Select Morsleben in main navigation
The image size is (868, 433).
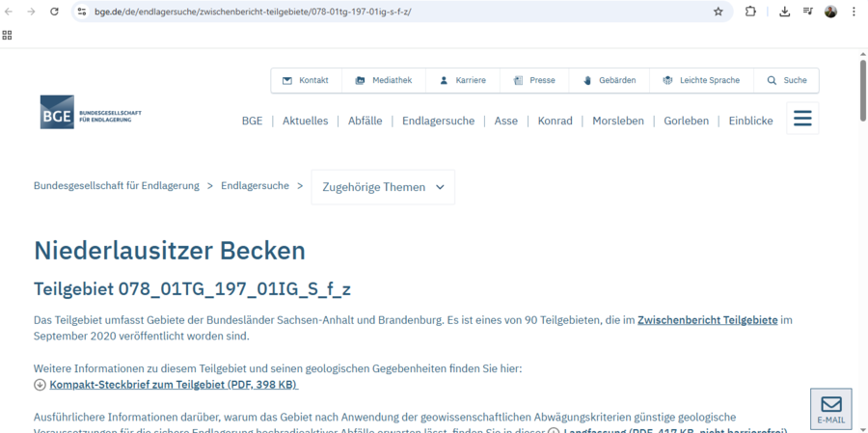coord(617,121)
